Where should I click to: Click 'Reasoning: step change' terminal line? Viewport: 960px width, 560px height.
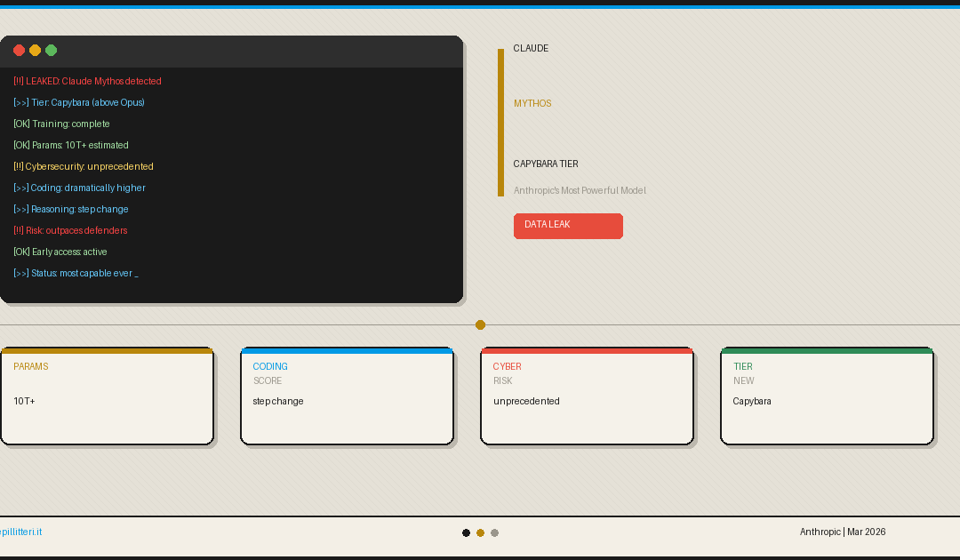71,209
